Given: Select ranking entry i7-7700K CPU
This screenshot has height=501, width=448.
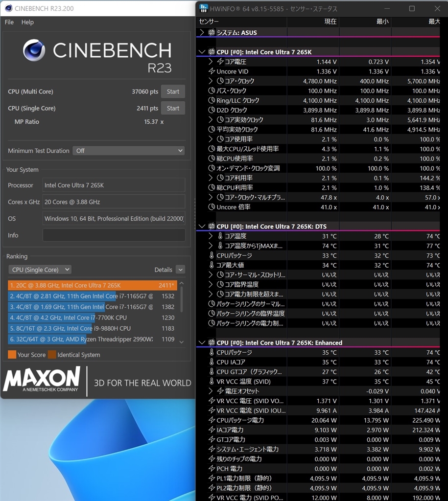Looking at the screenshot, I should 93,318.
